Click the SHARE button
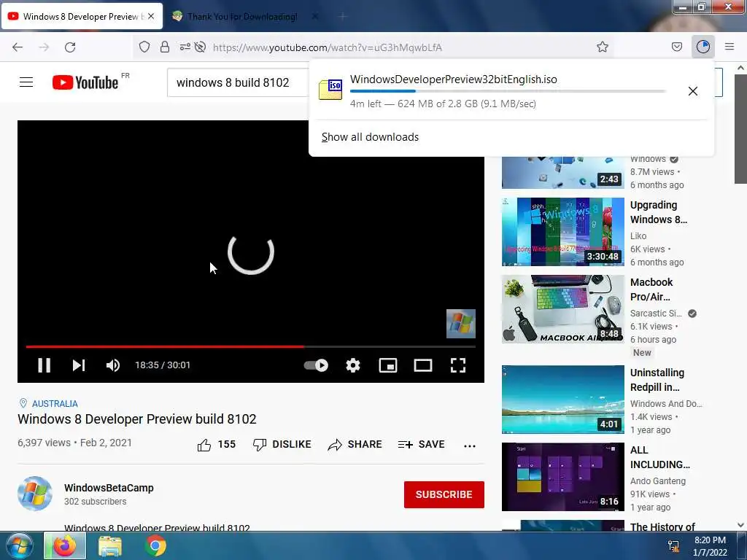Screen dimensions: 747x560 (355, 445)
